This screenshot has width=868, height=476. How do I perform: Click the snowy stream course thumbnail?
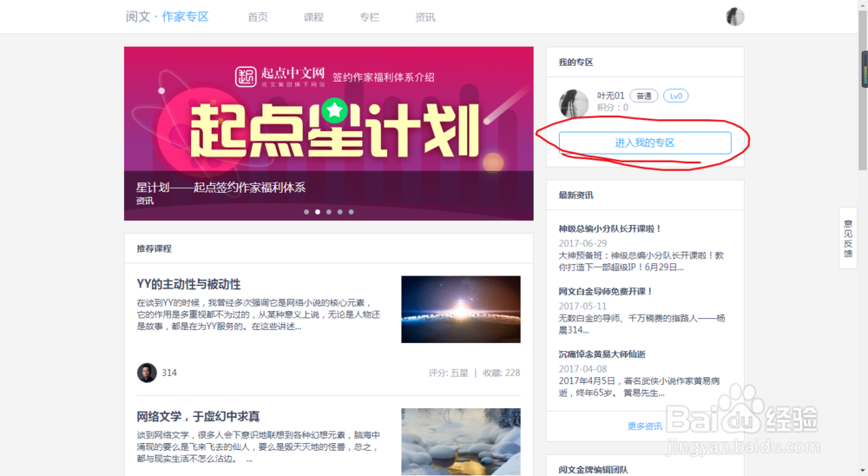[x=461, y=441]
